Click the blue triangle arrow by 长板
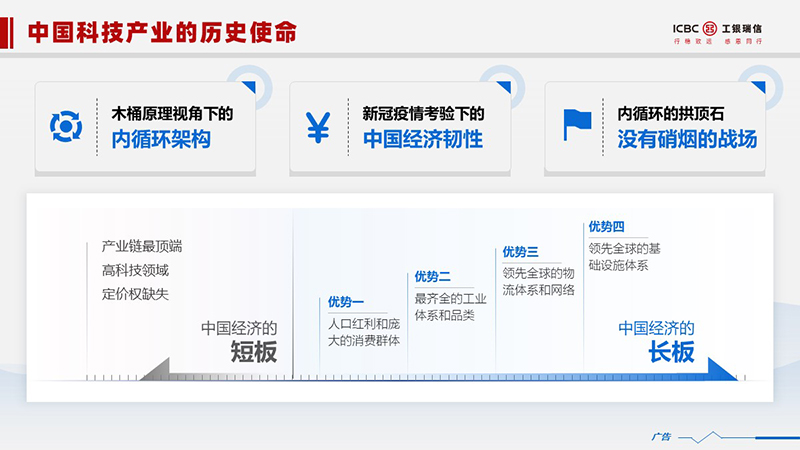Viewport: 800px width, 450px height. (x=722, y=369)
